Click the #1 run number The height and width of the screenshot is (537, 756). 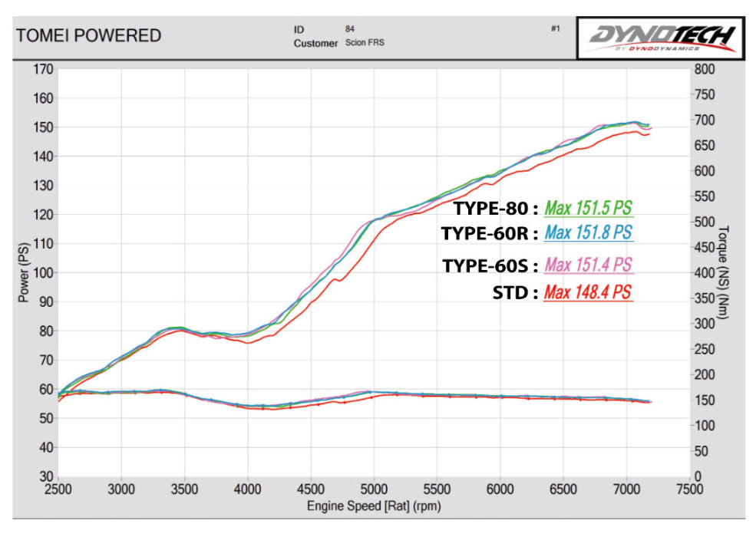point(556,29)
